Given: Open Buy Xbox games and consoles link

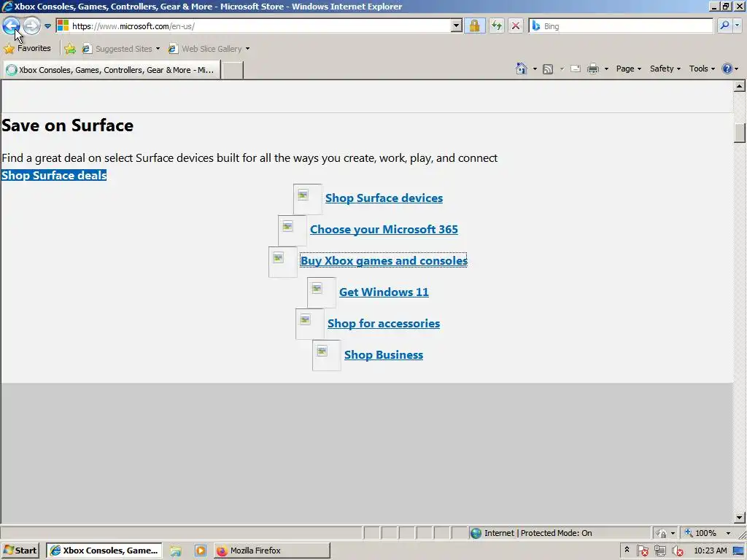Looking at the screenshot, I should (384, 261).
